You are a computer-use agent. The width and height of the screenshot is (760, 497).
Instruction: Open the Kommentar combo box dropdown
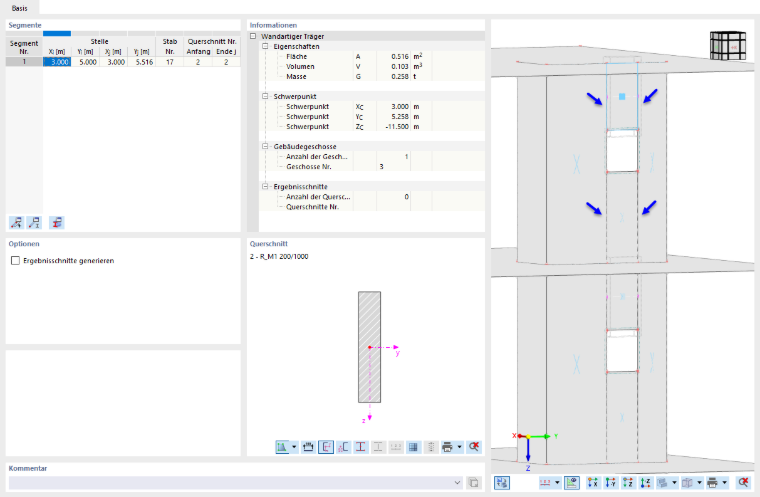tap(457, 483)
